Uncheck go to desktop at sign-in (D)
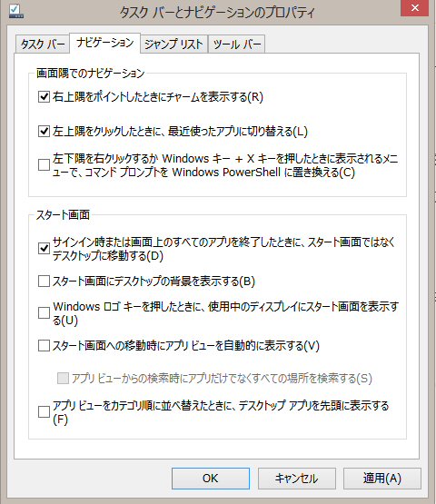The image size is (436, 504). click(x=44, y=249)
